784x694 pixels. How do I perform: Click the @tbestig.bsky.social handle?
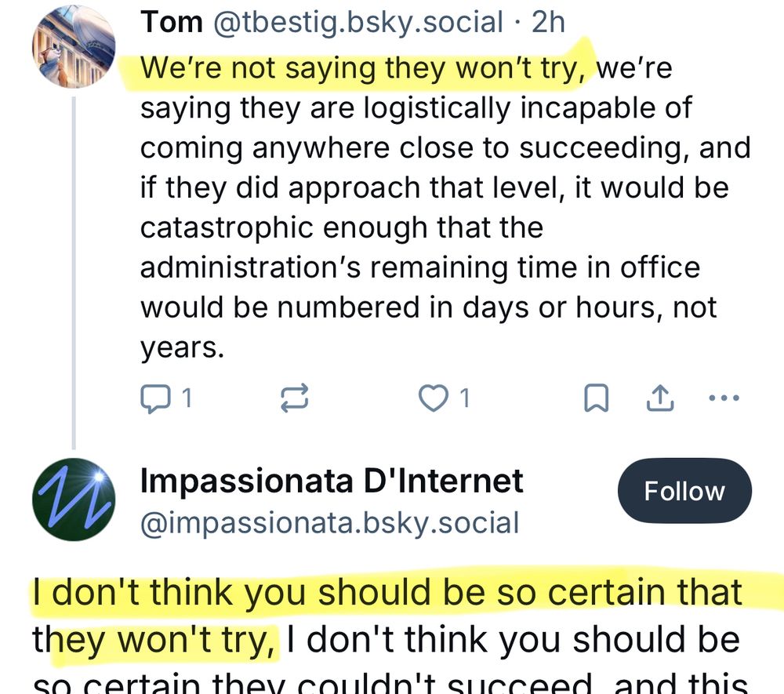tap(358, 22)
